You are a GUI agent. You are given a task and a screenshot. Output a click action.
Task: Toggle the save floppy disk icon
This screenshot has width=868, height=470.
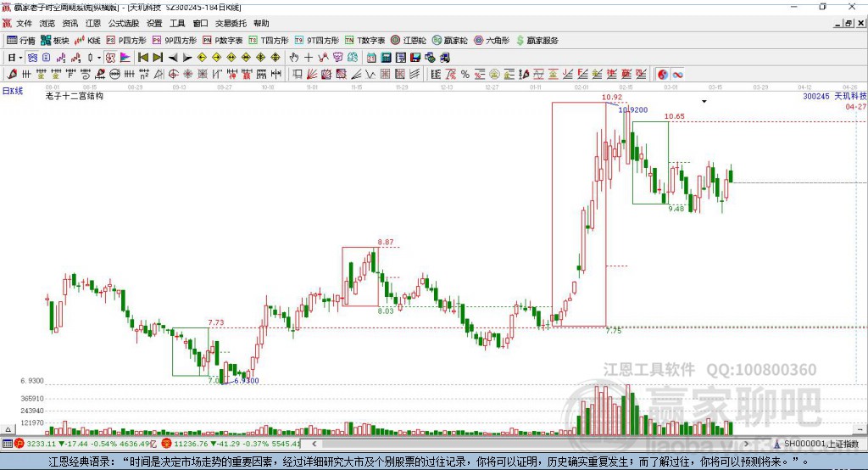pyautogui.click(x=415, y=57)
